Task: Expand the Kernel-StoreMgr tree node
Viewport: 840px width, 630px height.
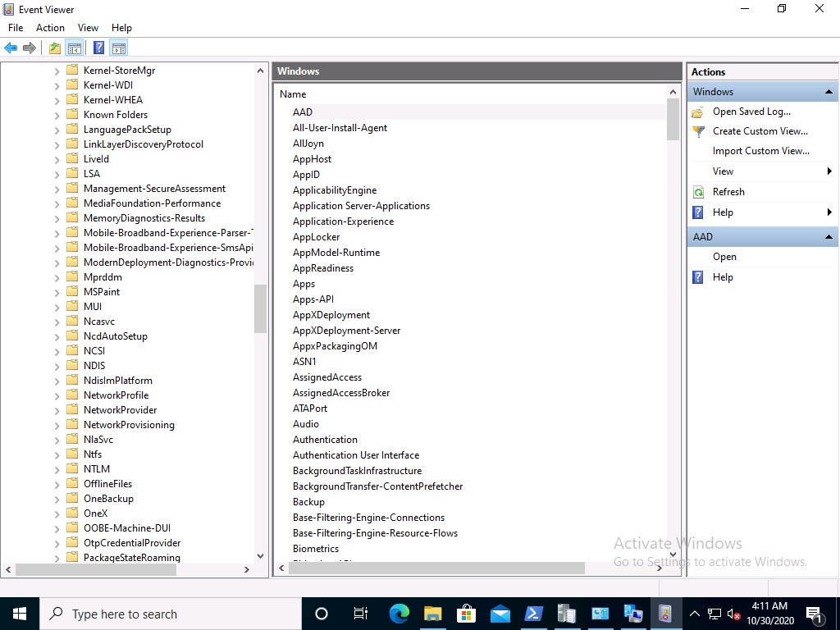Action: (x=57, y=71)
